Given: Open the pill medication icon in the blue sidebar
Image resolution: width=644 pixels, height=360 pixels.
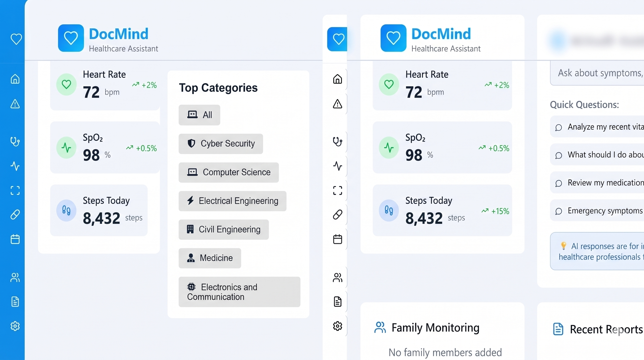Looking at the screenshot, I should coord(15,215).
